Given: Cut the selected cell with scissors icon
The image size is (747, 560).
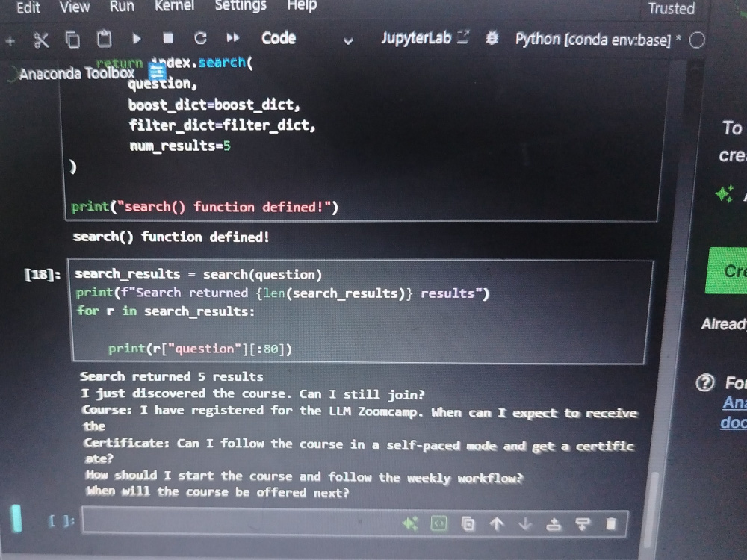Looking at the screenshot, I should coord(41,40).
